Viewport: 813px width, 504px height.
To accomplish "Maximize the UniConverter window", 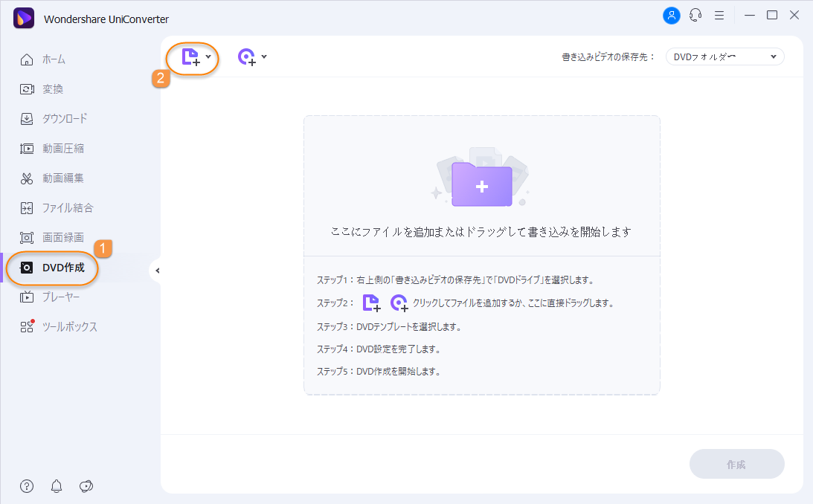I will coord(772,16).
